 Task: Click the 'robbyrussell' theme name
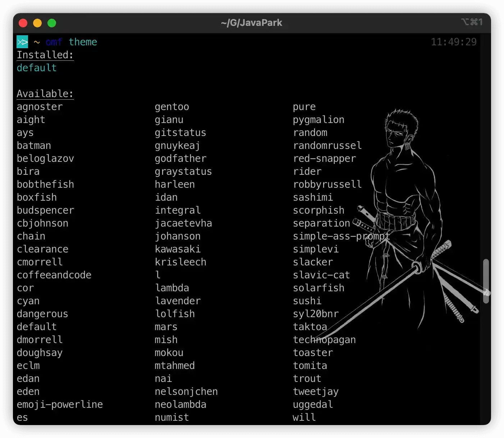click(327, 184)
